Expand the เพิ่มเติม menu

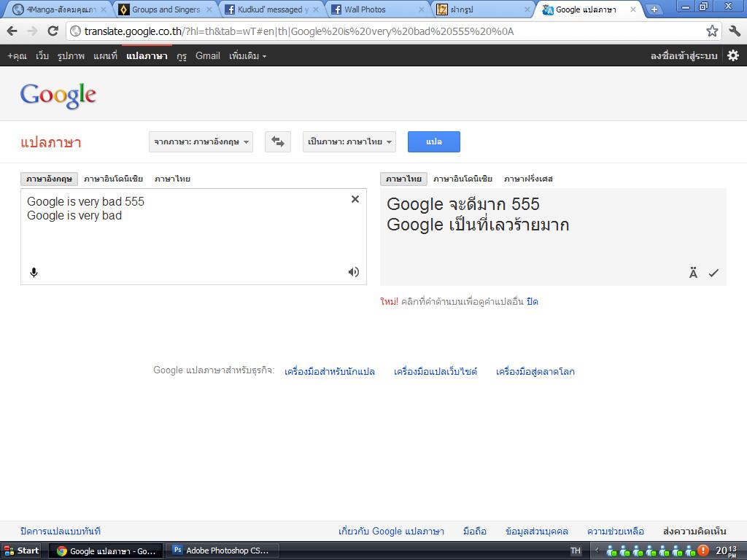tap(247, 55)
